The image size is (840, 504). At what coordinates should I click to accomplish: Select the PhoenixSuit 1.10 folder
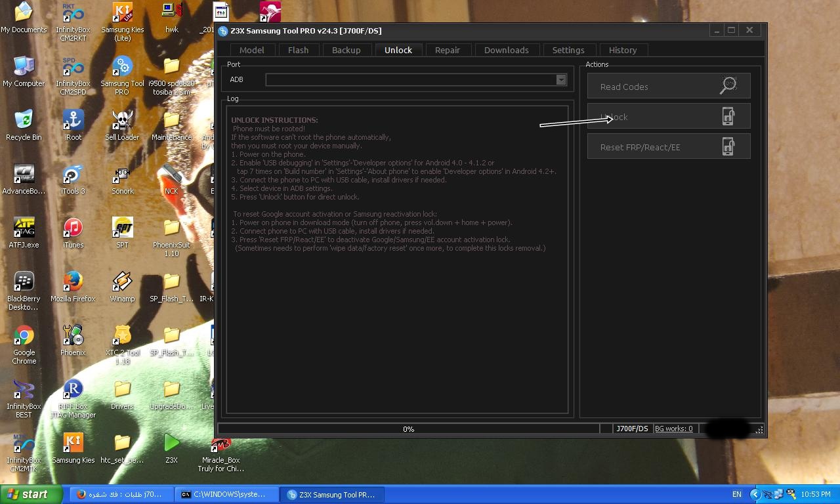(x=171, y=238)
